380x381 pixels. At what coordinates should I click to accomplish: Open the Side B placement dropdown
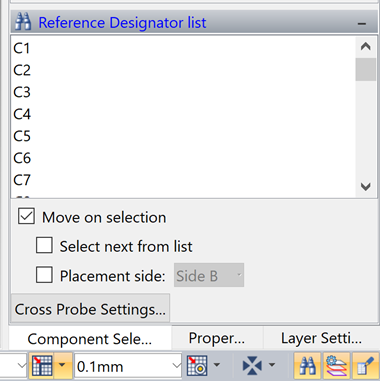coord(209,275)
